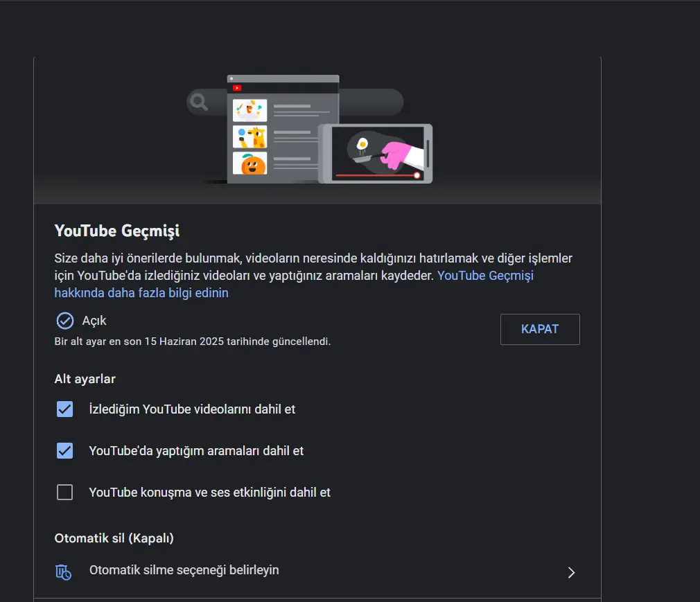700x602 pixels.
Task: Click the last updated 15 Haziran 2025 text
Action: (193, 342)
